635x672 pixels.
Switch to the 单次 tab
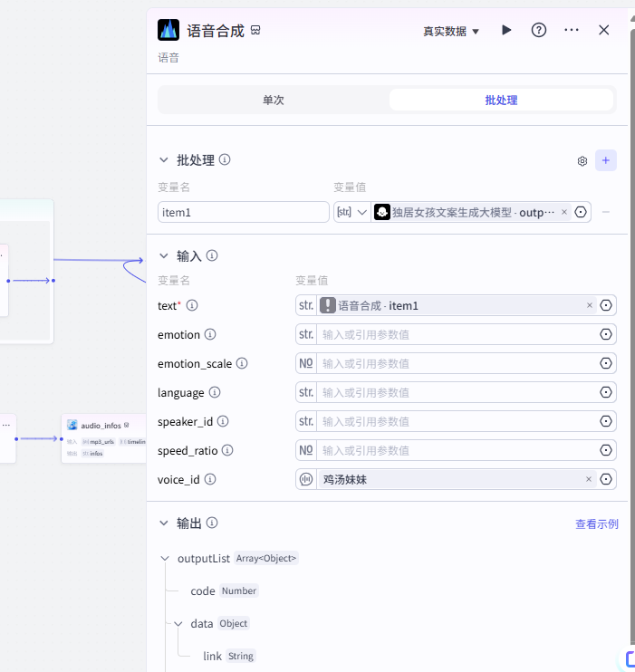pos(274,100)
